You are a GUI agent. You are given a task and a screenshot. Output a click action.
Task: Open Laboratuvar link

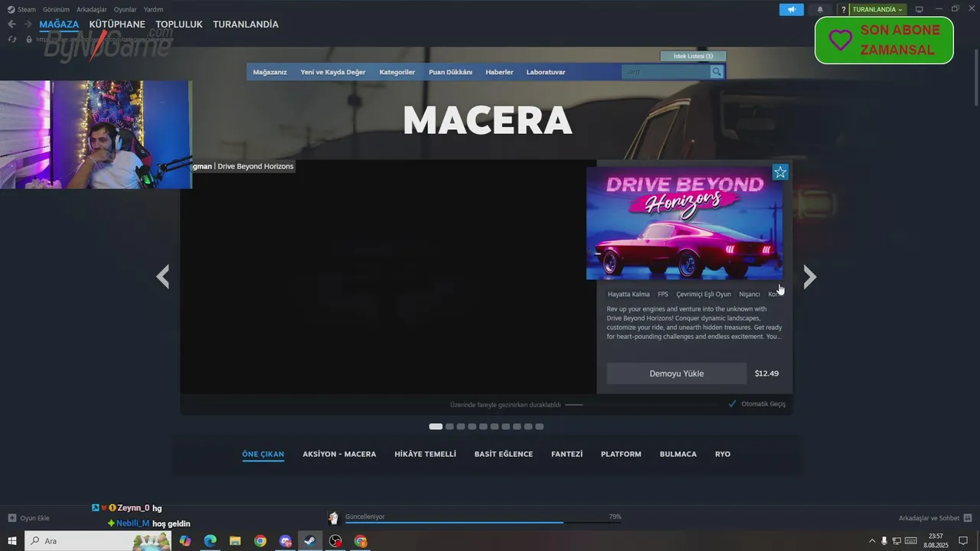pyautogui.click(x=546, y=72)
